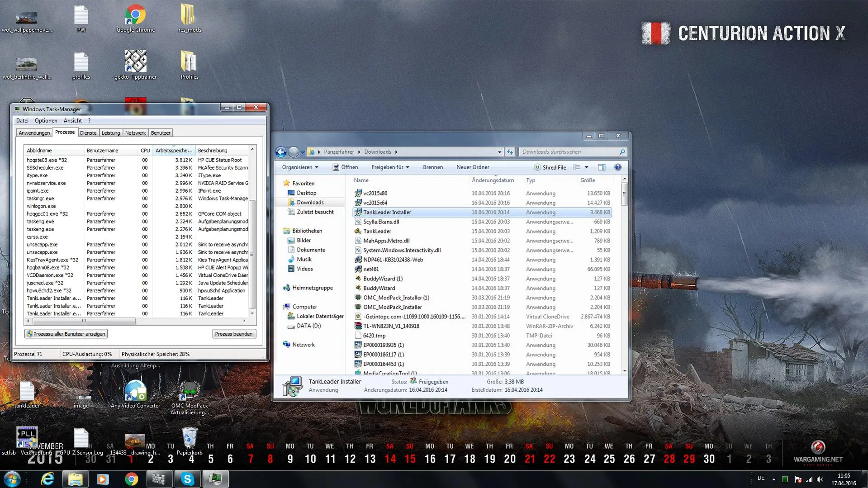Select Desktop under Favoriten
The width and height of the screenshot is (868, 488).
306,193
